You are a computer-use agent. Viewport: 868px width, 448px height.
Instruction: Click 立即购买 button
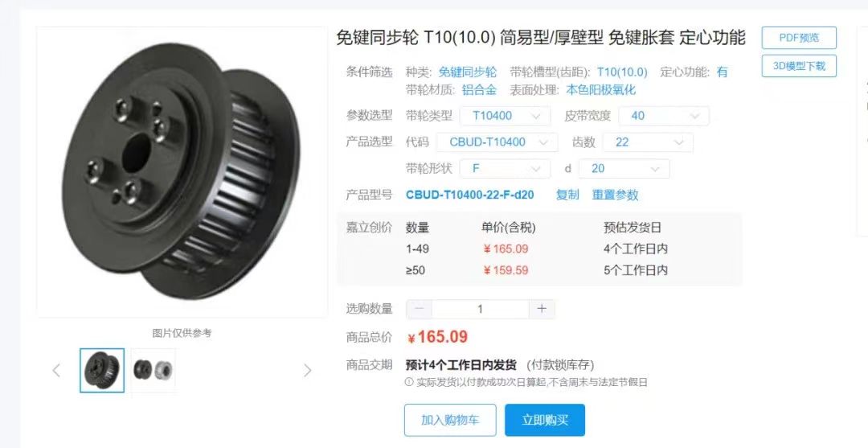(x=545, y=421)
